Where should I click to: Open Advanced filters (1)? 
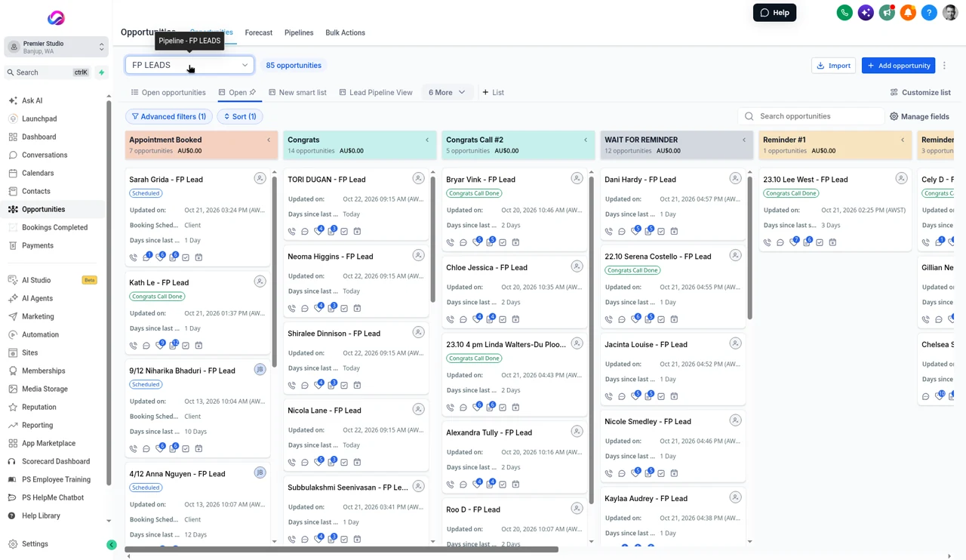click(169, 116)
